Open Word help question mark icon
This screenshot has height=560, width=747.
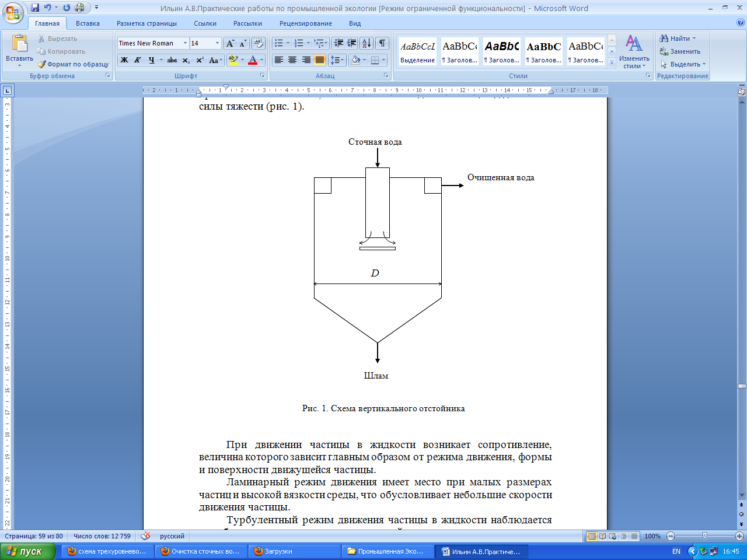click(x=741, y=23)
